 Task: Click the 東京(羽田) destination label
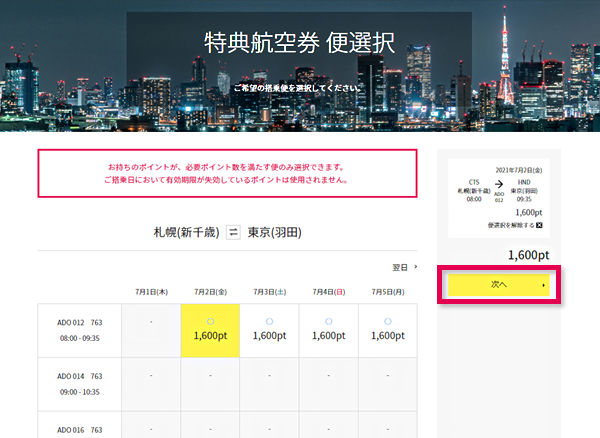tap(274, 232)
